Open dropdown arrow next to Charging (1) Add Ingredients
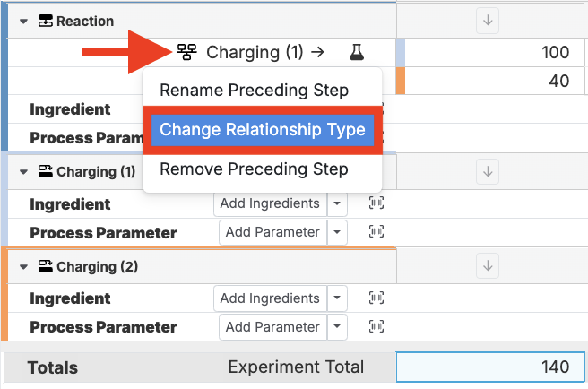The width and height of the screenshot is (588, 389). (337, 203)
